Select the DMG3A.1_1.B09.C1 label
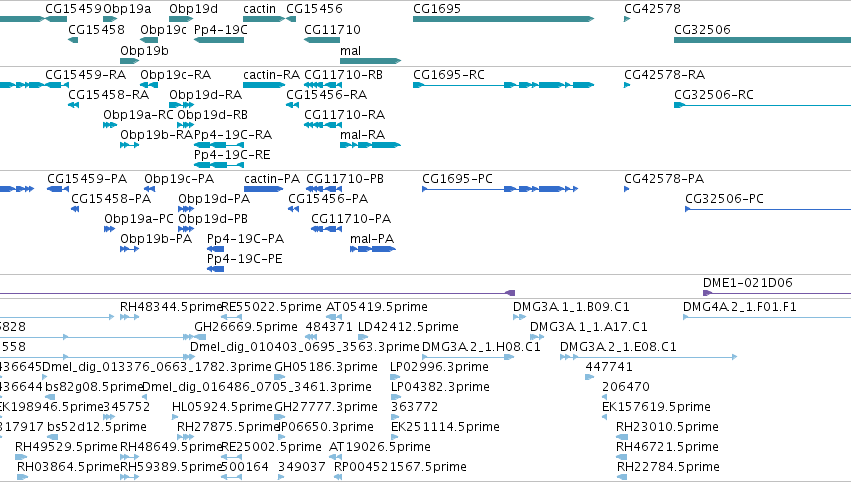The image size is (851, 482). pyautogui.click(x=571, y=307)
